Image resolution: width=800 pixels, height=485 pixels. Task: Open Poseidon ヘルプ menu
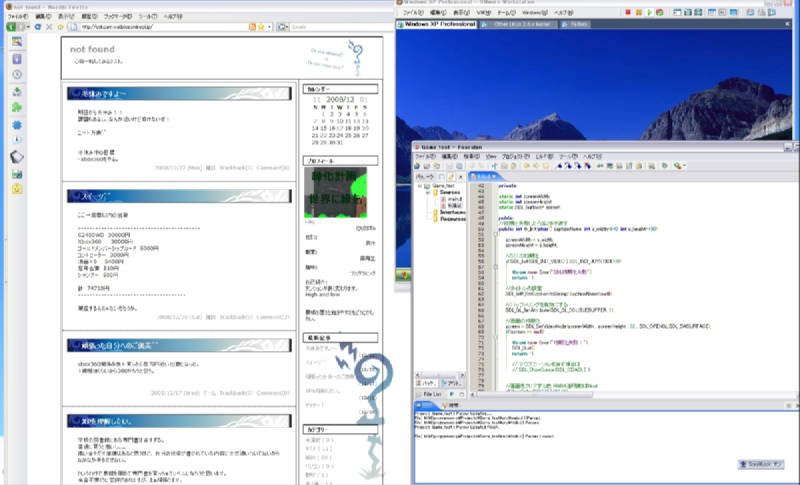592,157
